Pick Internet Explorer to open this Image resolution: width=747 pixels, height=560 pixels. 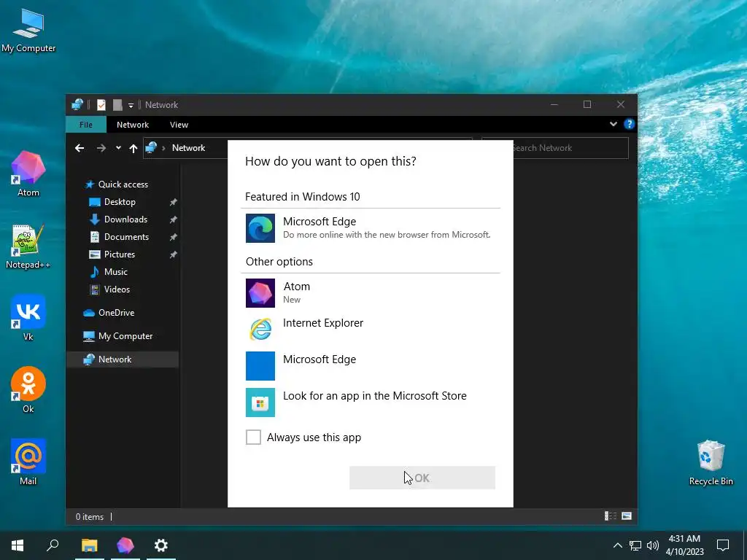[370, 329]
